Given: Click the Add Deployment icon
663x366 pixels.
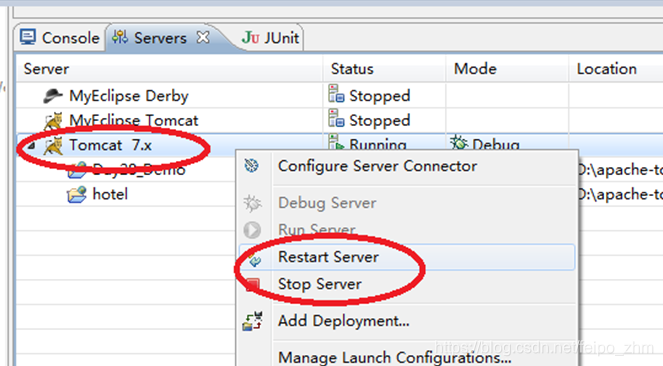Looking at the screenshot, I should coord(252,321).
